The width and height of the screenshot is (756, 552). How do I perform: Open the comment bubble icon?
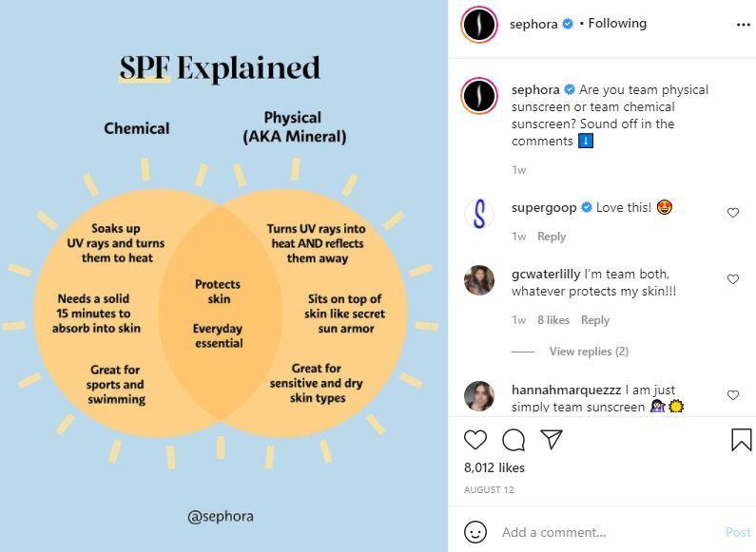tap(514, 440)
